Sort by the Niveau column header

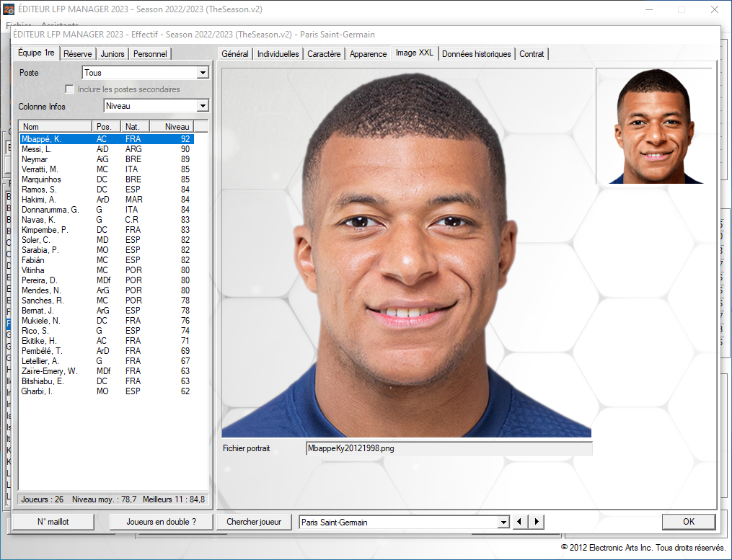172,126
